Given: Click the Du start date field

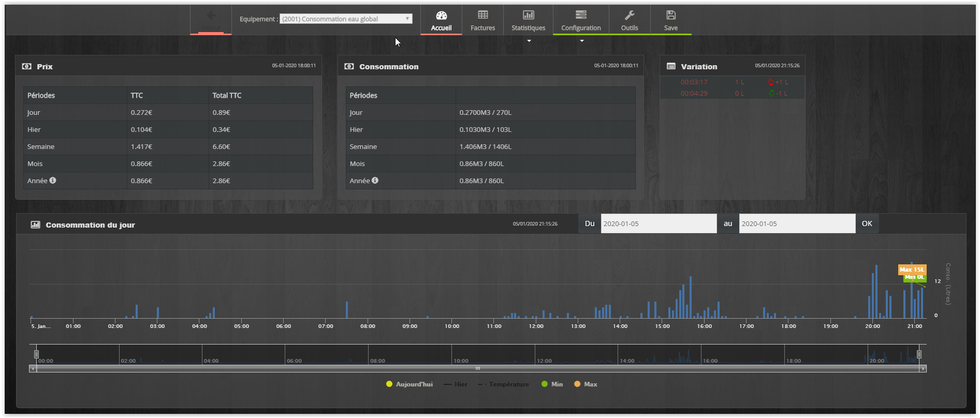Looking at the screenshot, I should click(x=658, y=224).
